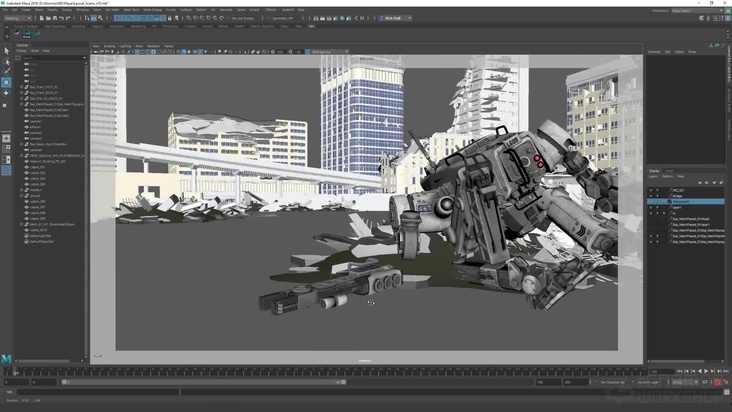This screenshot has height=412, width=732.
Task: Open the Nick Hiatt account dropdown
Action: (395, 18)
